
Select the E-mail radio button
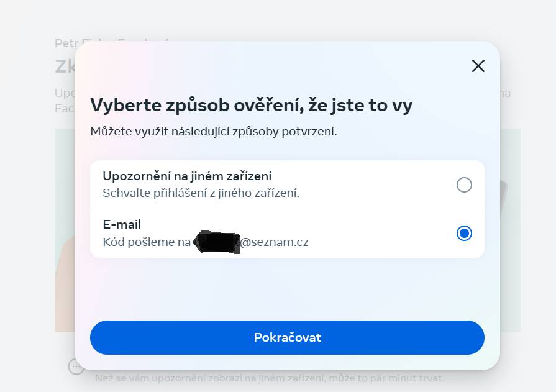(464, 234)
